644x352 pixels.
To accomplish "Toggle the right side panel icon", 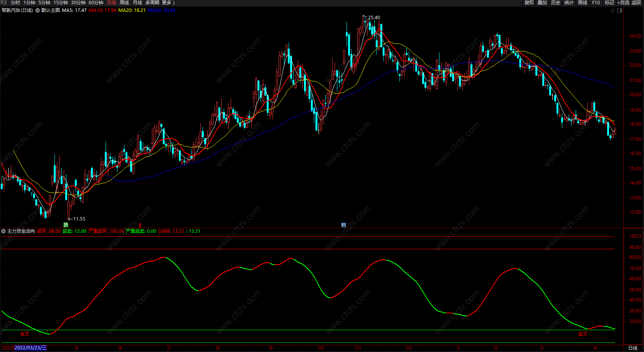I will [620, 10].
